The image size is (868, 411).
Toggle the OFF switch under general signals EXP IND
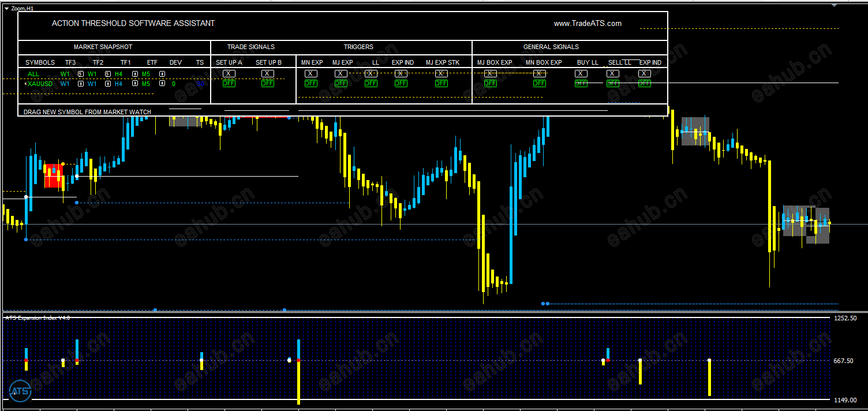point(645,83)
